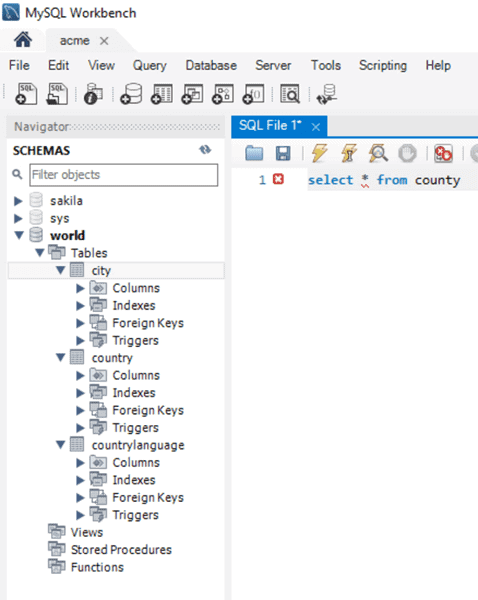This screenshot has height=600, width=478.
Task: Expand Triggers under countrylanguage
Action: 80,515
